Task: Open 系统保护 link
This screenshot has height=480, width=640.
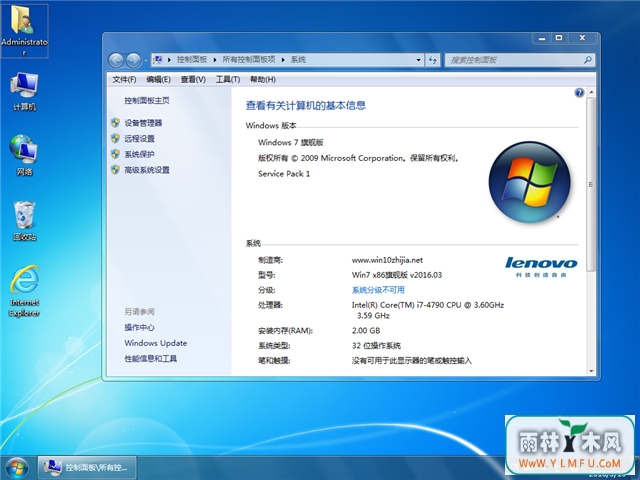Action: (x=139, y=154)
